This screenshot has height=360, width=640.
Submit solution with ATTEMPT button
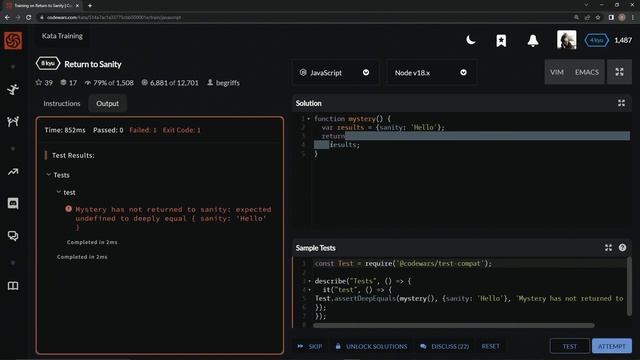[x=611, y=346]
